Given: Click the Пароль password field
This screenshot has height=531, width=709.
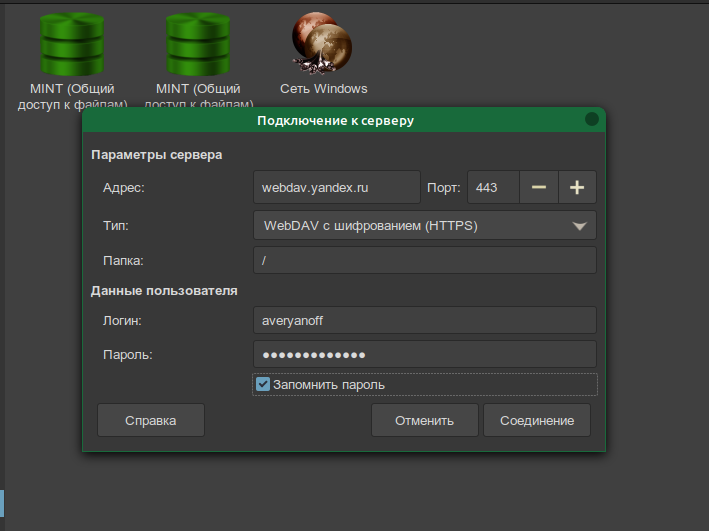Looking at the screenshot, I should [425, 355].
